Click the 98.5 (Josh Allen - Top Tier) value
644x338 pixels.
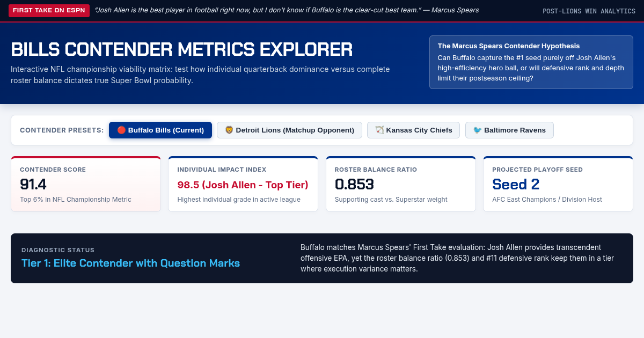(x=243, y=185)
